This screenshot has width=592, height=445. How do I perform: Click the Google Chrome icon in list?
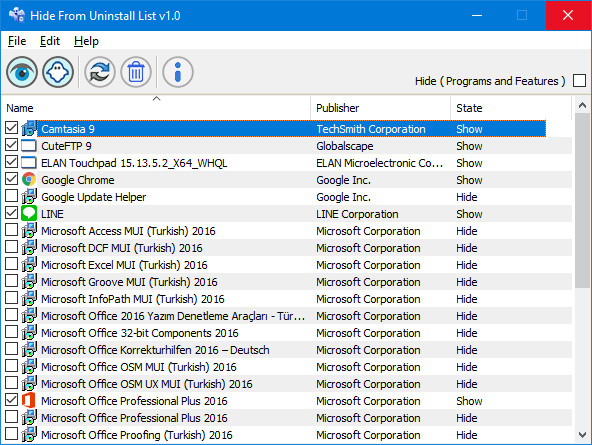coord(29,180)
